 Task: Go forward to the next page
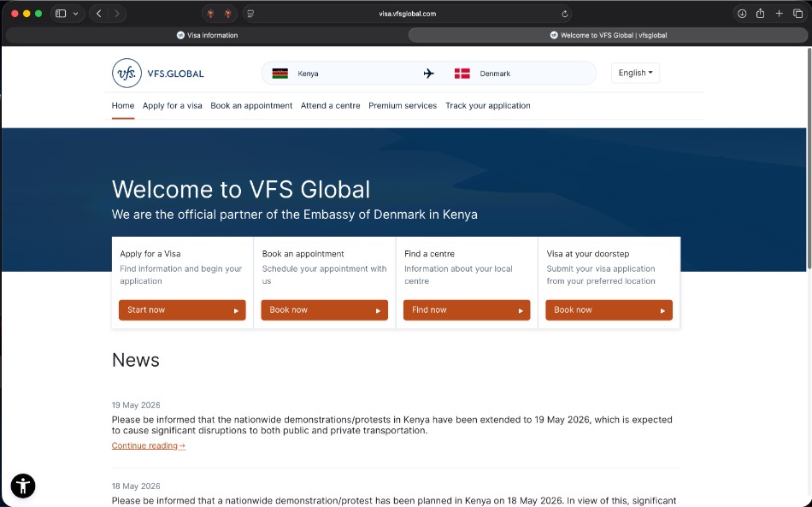coord(117,14)
